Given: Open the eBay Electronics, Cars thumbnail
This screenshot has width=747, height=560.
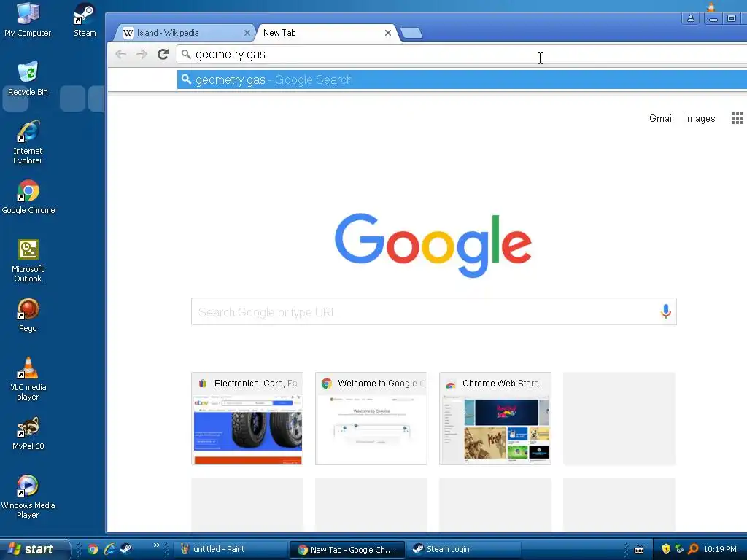Looking at the screenshot, I should point(247,418).
